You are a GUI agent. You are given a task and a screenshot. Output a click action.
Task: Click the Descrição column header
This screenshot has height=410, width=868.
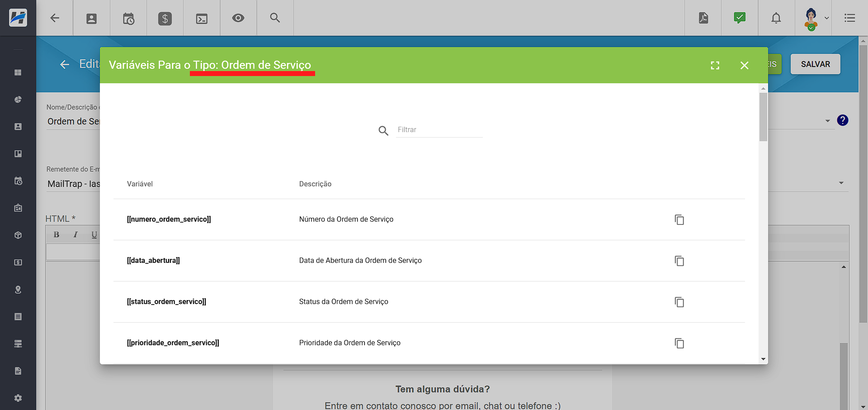315,184
